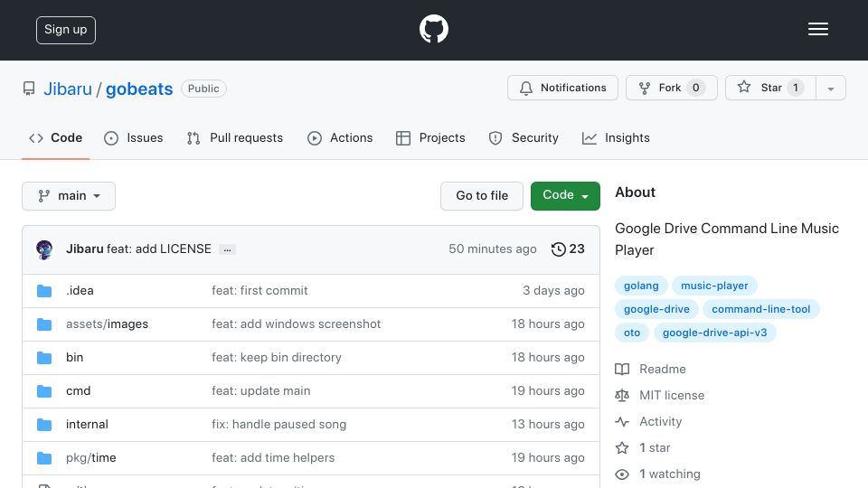Open the assets/images folder

(107, 324)
